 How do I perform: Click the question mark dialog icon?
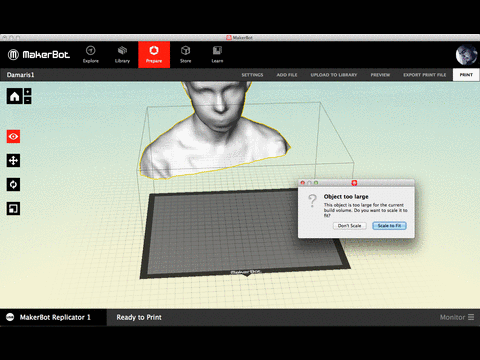click(x=312, y=201)
